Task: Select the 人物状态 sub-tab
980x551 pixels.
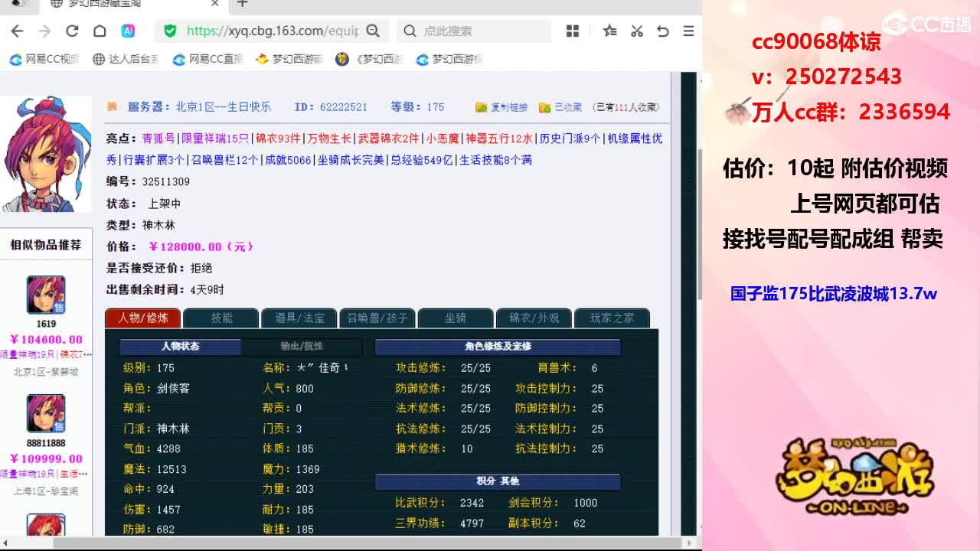Action: coord(180,347)
